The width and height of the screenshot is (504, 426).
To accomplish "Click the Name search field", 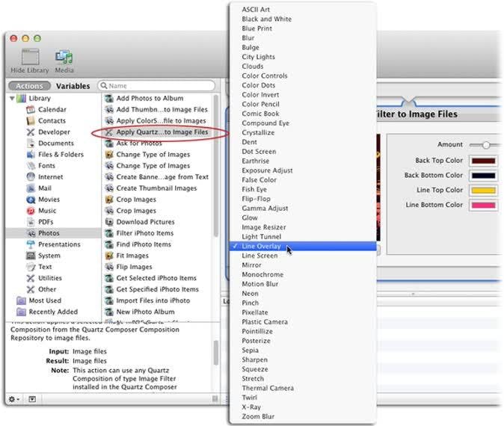I will (156, 86).
